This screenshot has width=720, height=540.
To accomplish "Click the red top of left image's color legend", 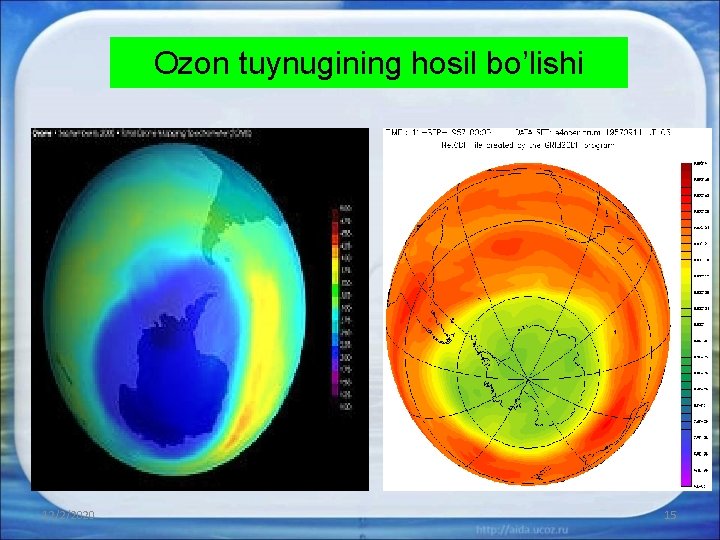I will 335,218.
